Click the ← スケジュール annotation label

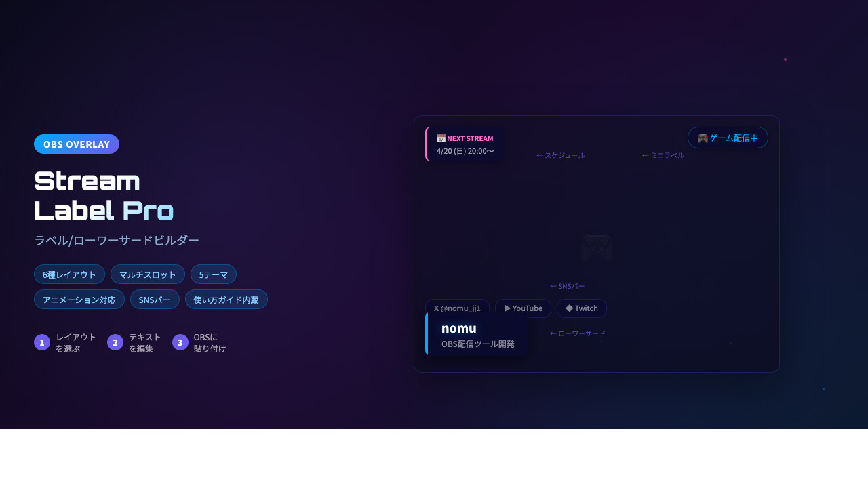[560, 155]
